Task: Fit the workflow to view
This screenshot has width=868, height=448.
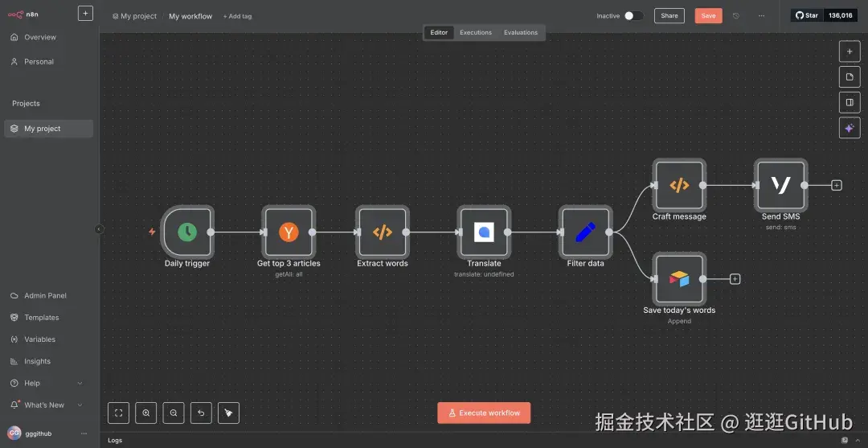Action: (x=118, y=413)
